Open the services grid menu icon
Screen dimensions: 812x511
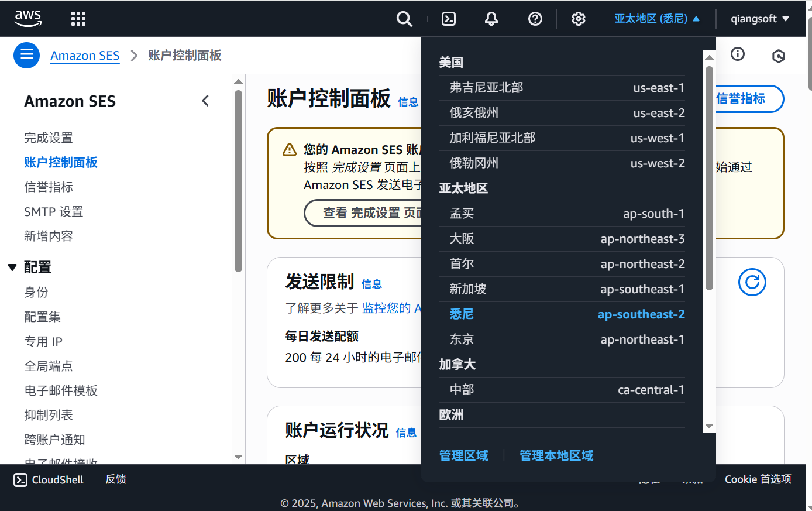pyautogui.click(x=78, y=19)
